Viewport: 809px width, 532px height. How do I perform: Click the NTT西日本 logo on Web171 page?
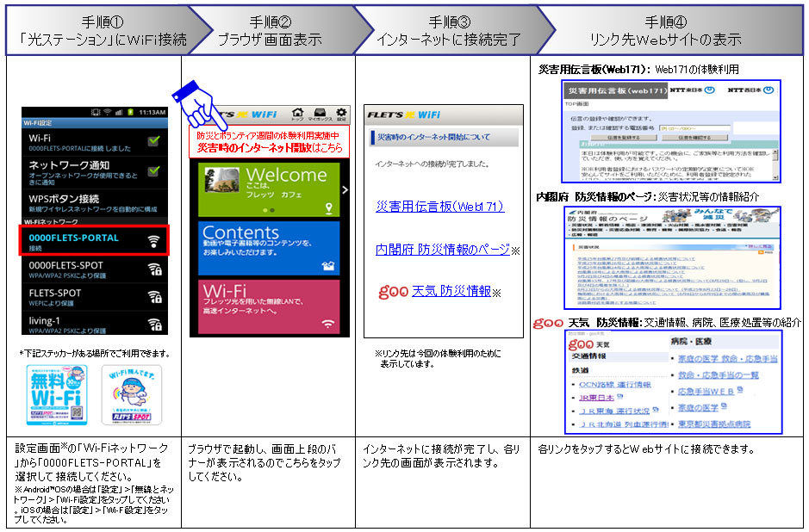(750, 90)
